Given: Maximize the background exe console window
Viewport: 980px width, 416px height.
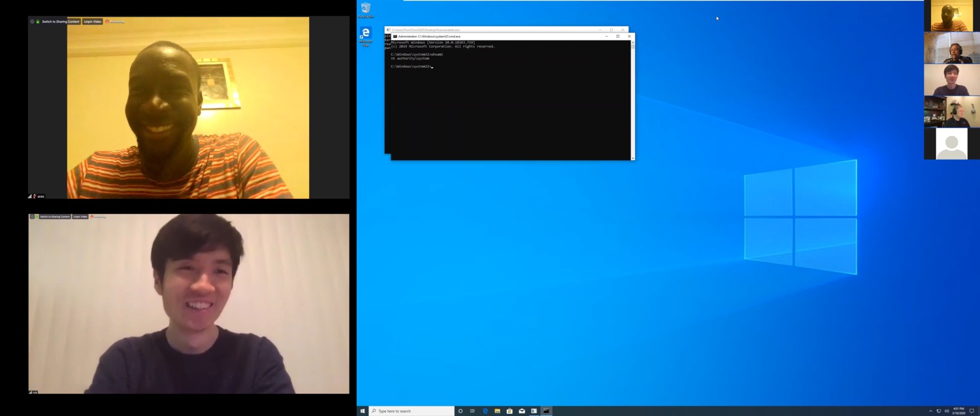Looking at the screenshot, I should [x=612, y=29].
